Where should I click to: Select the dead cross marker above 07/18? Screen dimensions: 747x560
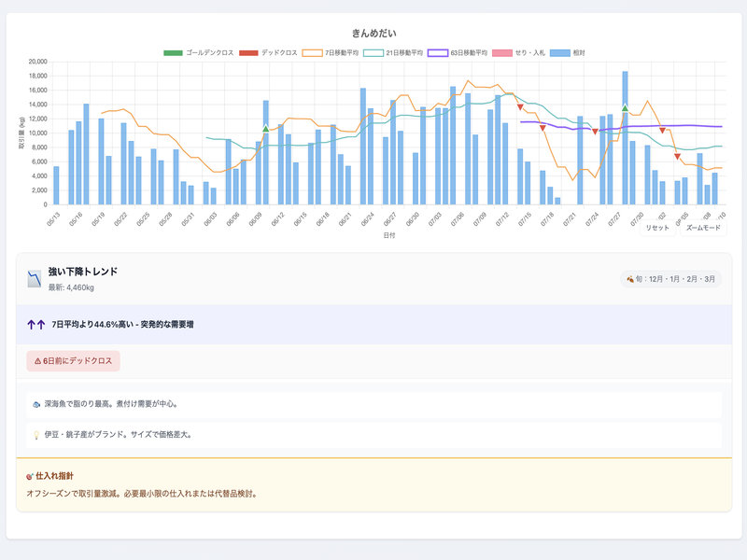click(x=543, y=128)
